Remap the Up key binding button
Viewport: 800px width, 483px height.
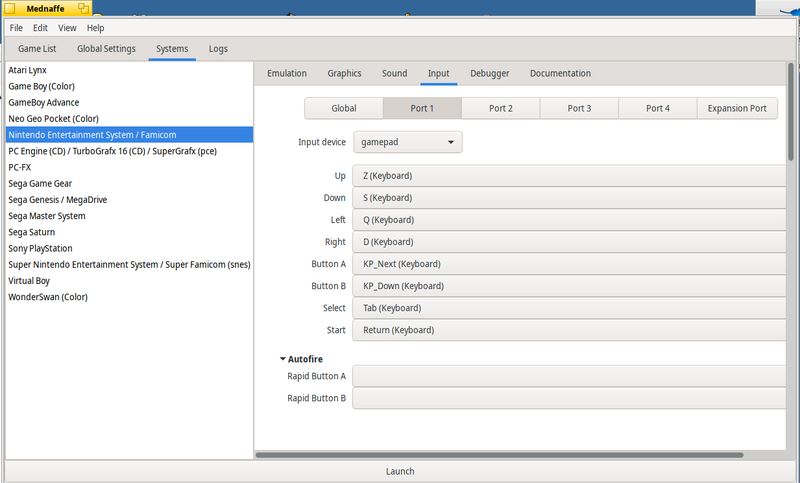570,176
